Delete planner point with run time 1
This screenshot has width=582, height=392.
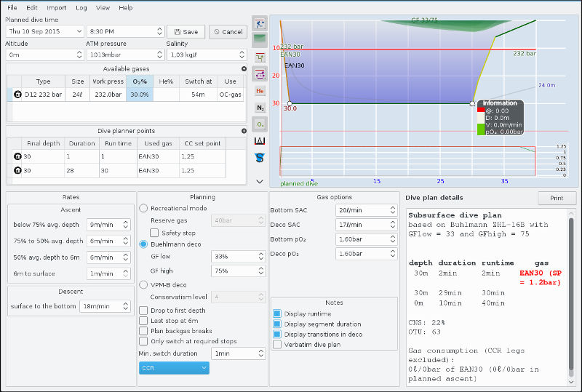(x=17, y=156)
